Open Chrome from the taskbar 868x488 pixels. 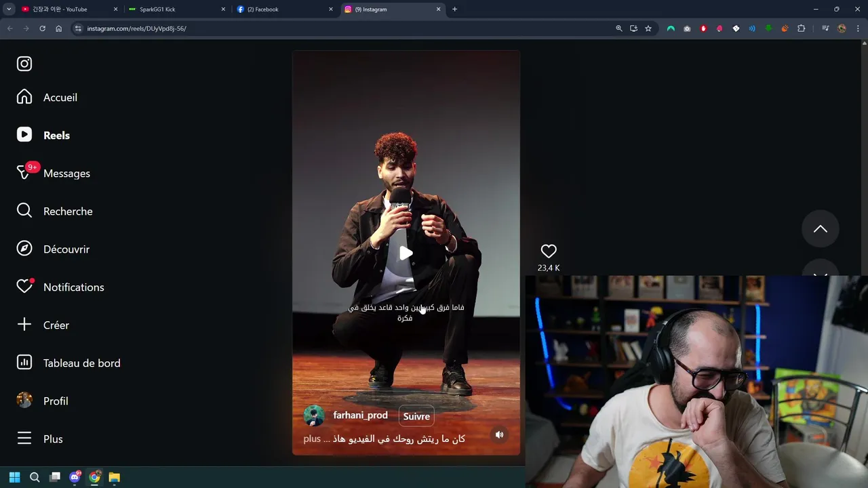[x=94, y=477]
